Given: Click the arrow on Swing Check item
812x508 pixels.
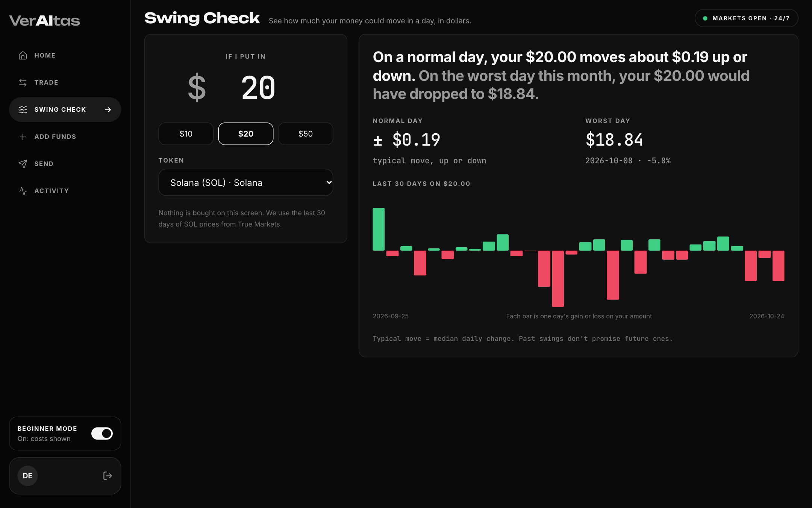Looking at the screenshot, I should pos(108,110).
